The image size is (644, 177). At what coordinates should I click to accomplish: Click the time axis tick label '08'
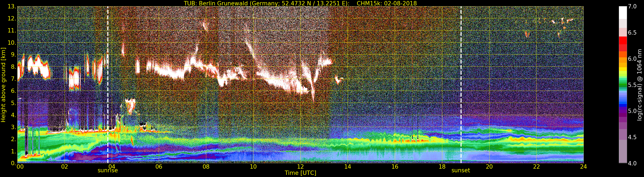(206, 167)
